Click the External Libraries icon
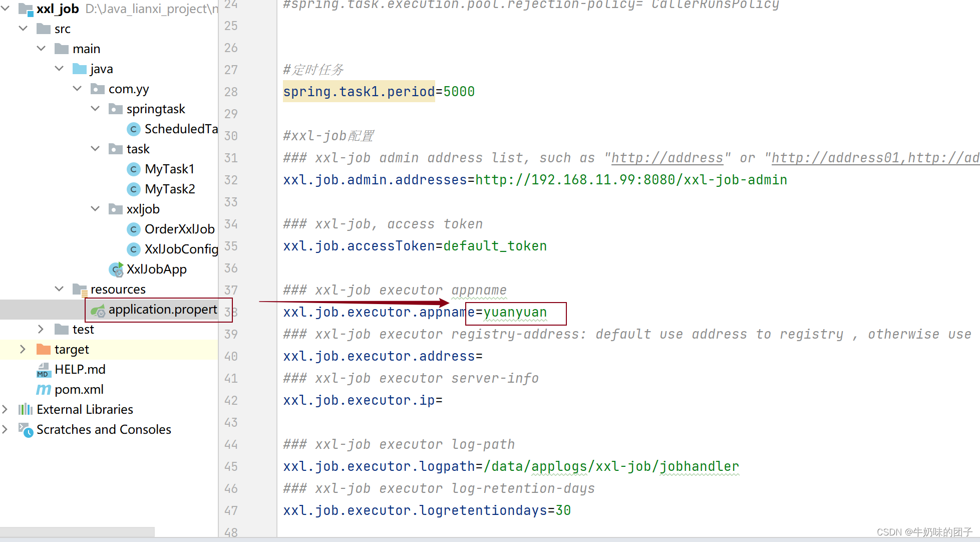 pyautogui.click(x=26, y=410)
